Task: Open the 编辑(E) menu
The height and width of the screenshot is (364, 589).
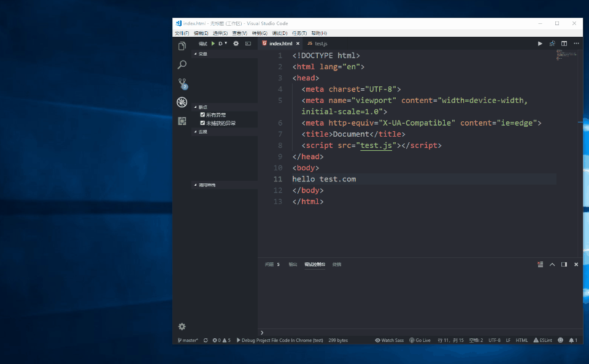Action: [x=201, y=34]
